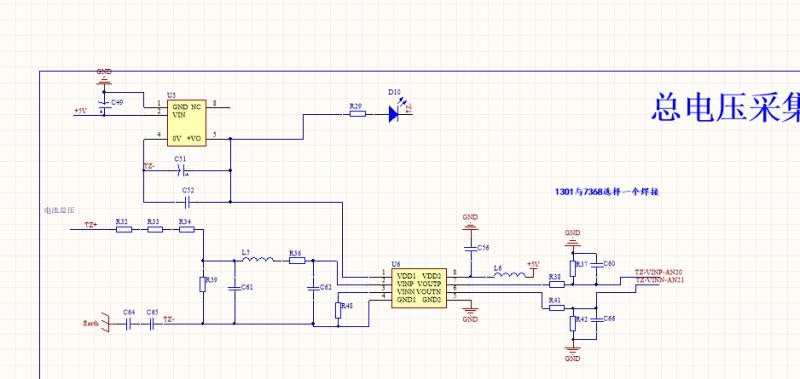Viewport: 800px width, 379px height.
Task: Click inductor L5 coil symbol
Action: click(258, 260)
